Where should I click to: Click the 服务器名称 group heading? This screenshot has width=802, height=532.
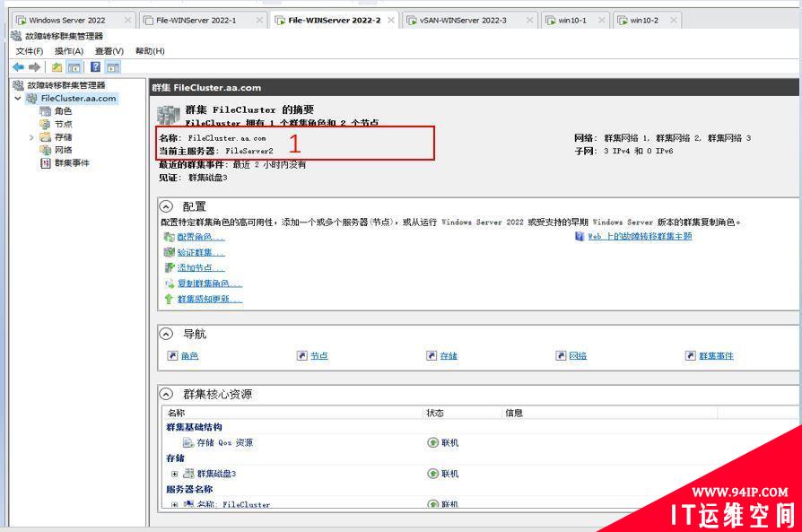tap(189, 489)
